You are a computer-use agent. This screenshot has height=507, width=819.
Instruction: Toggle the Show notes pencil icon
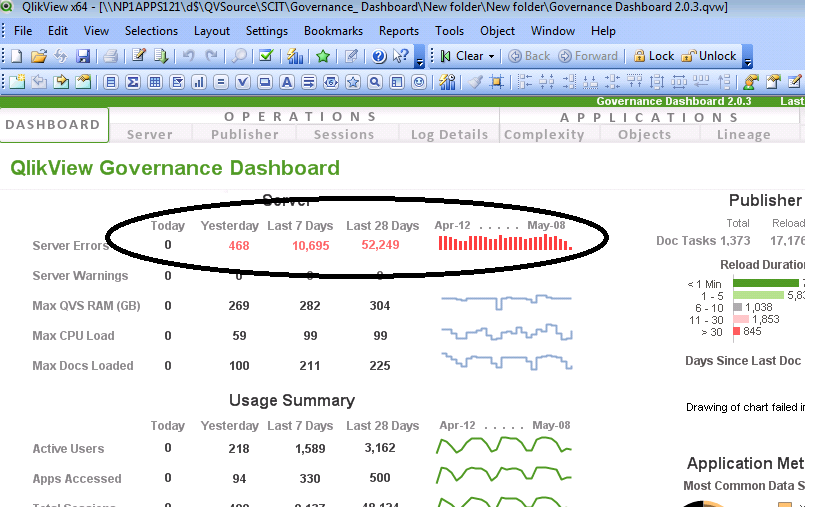(352, 56)
